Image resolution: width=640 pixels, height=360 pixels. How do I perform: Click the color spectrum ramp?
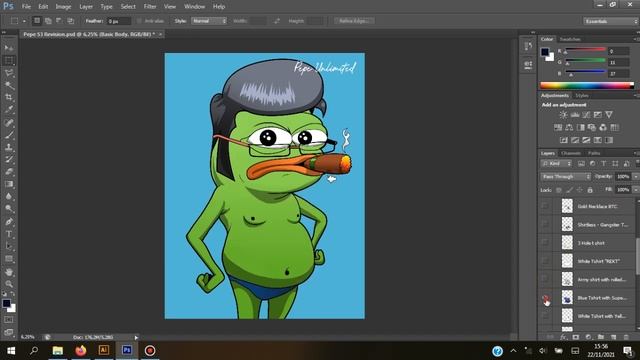(x=587, y=85)
